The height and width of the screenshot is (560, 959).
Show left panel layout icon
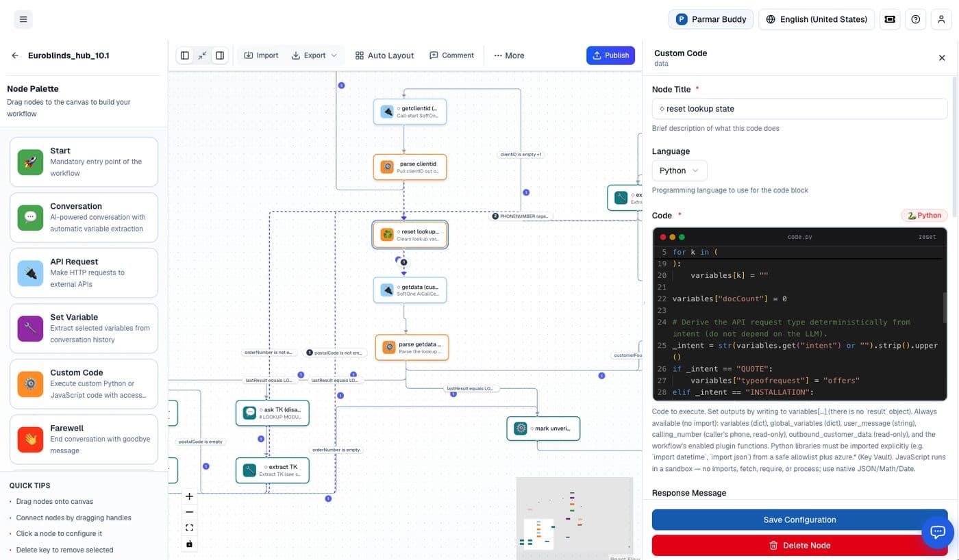tap(185, 55)
